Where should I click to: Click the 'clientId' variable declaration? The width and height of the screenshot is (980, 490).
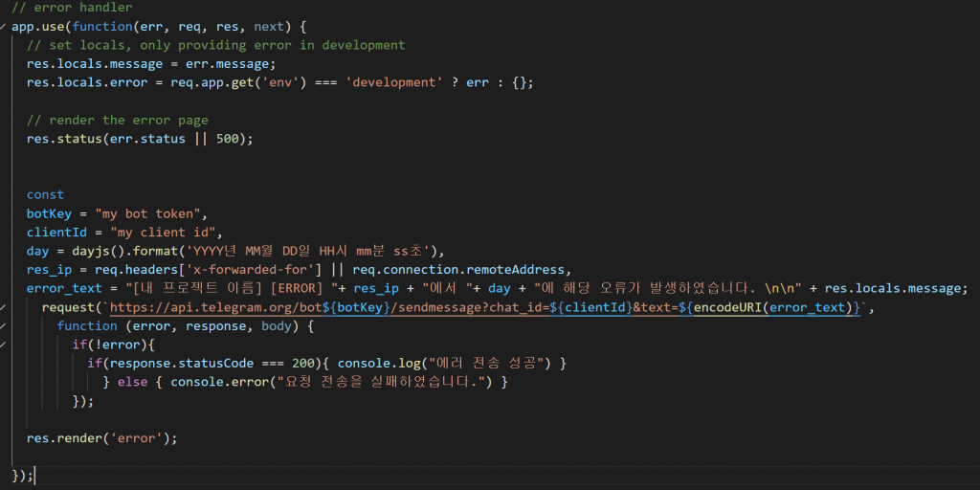(56, 233)
